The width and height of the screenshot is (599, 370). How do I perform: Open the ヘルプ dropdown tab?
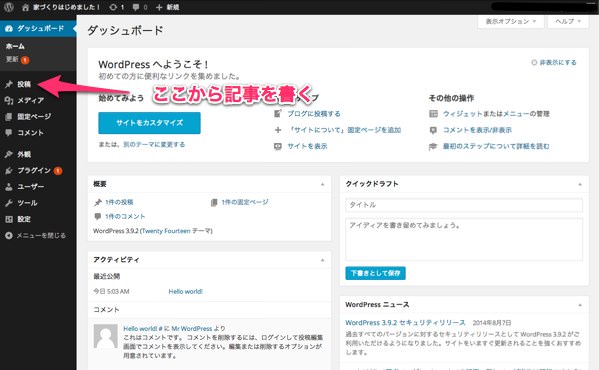tap(568, 21)
